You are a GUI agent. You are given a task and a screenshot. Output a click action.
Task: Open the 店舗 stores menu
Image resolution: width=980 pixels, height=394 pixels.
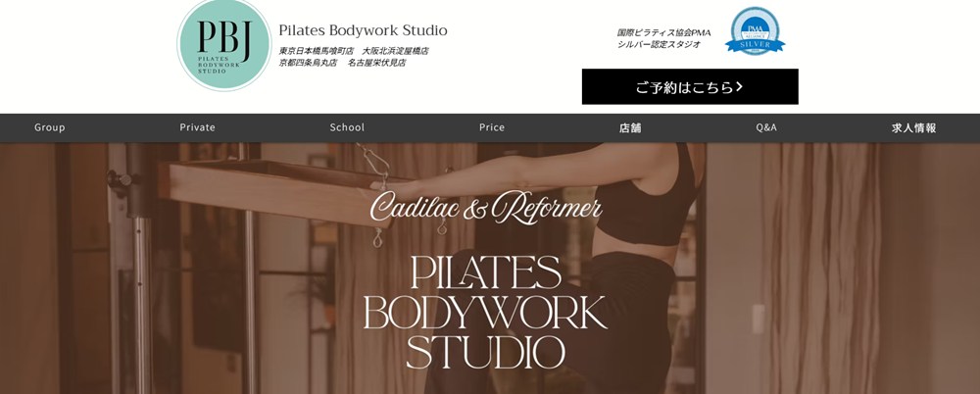click(630, 128)
